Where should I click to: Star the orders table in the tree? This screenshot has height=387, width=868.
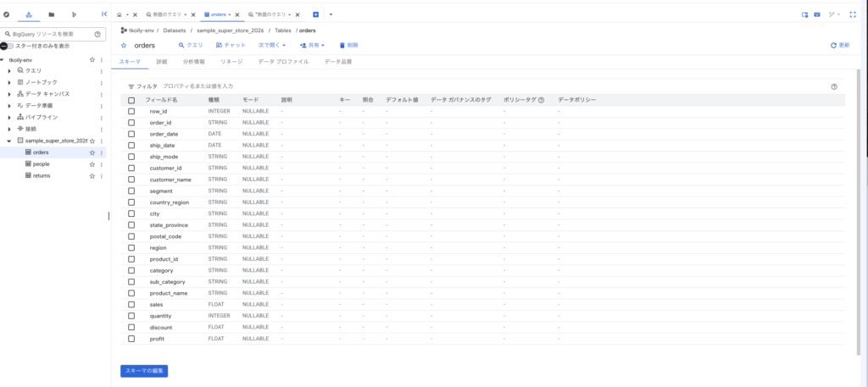[92, 152]
